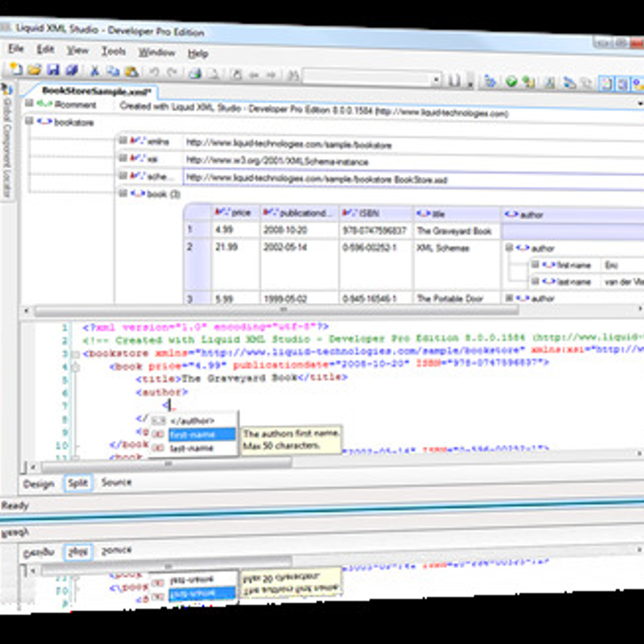The image size is (644, 644).
Task: Open the Window menu
Action: coord(157,53)
